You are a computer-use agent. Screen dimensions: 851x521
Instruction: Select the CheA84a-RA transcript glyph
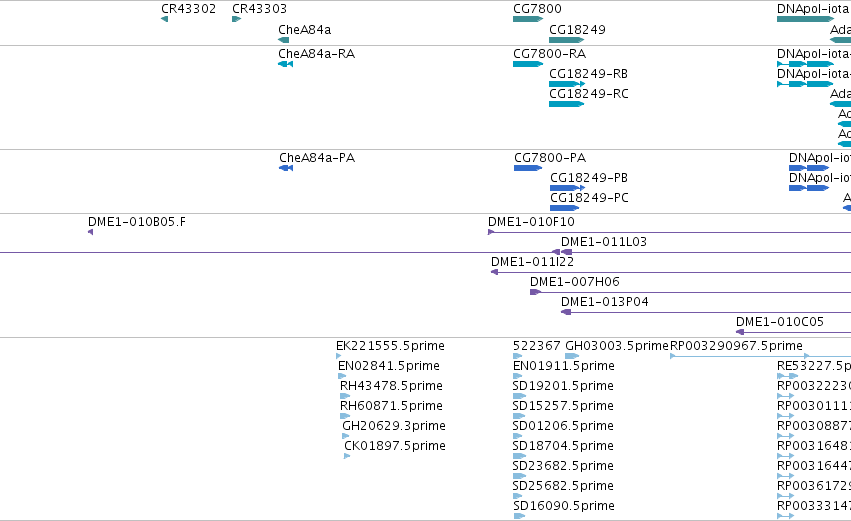point(285,64)
